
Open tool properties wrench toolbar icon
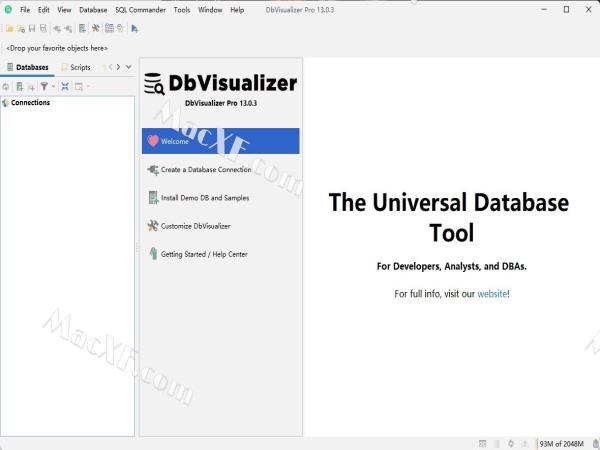click(x=95, y=28)
